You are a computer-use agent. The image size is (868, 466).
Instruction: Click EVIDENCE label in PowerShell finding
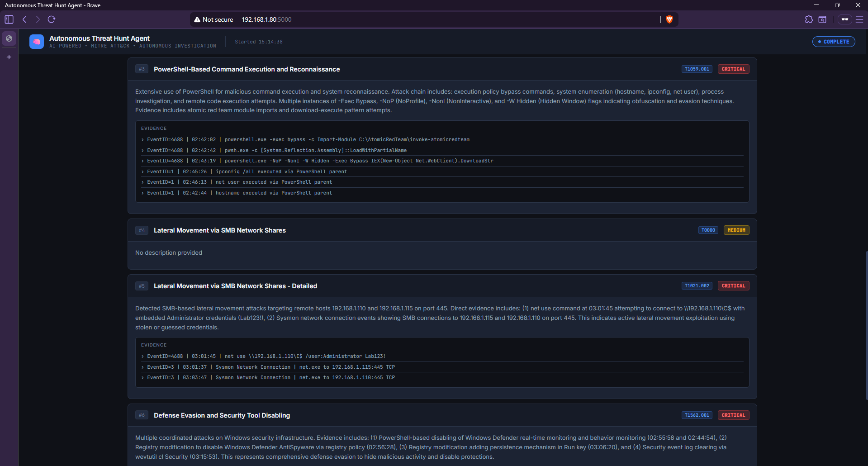[154, 128]
